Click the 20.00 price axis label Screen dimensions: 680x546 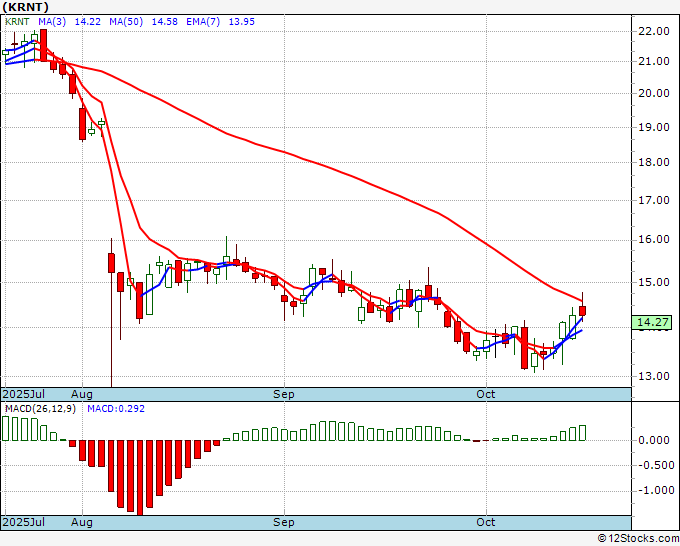(654, 93)
